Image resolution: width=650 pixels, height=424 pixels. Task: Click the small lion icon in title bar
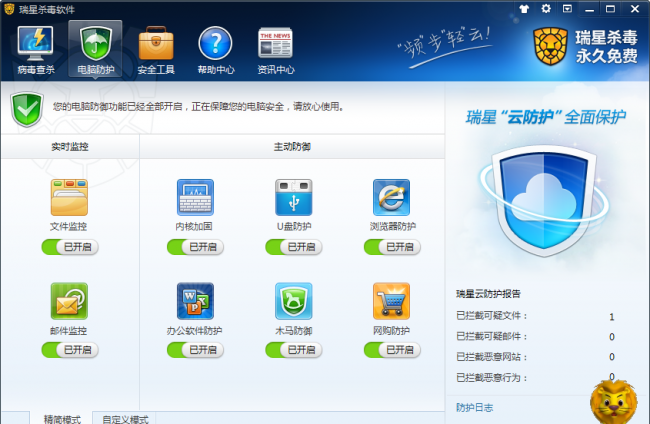click(x=9, y=9)
